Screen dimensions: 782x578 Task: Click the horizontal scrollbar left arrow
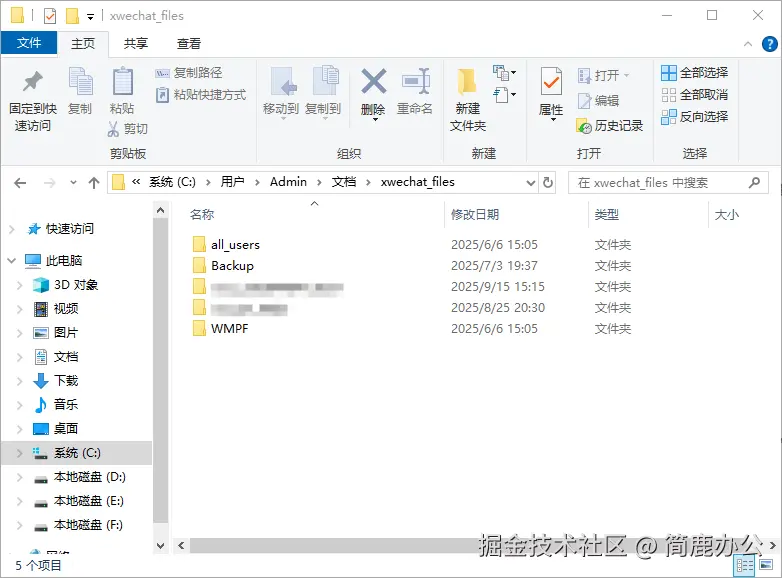[181, 546]
